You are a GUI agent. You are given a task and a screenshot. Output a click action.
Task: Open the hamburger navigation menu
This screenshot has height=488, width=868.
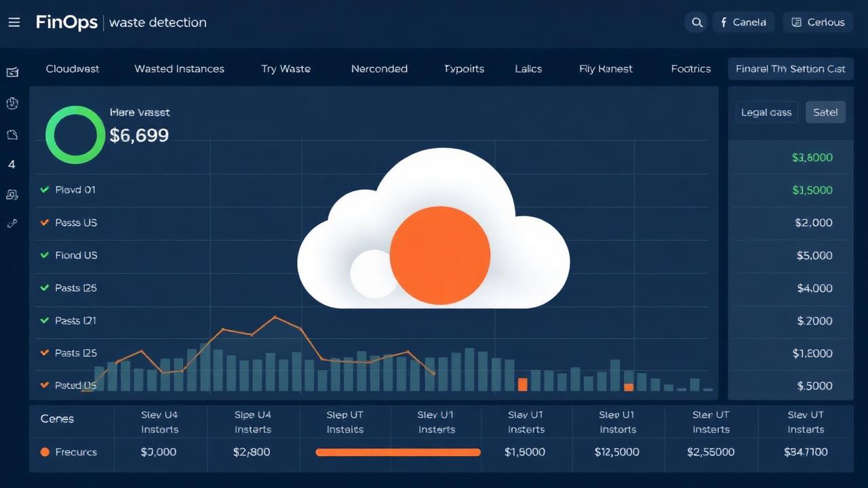tap(14, 22)
